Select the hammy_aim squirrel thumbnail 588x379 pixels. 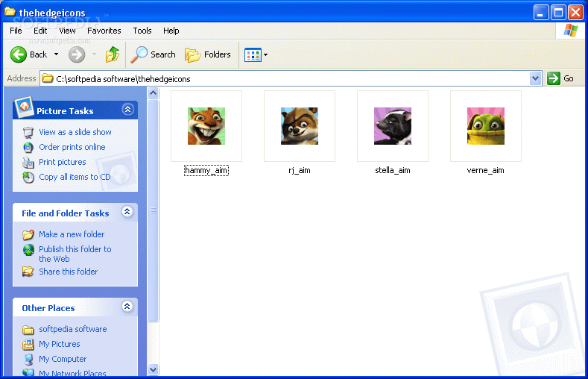pos(206,126)
